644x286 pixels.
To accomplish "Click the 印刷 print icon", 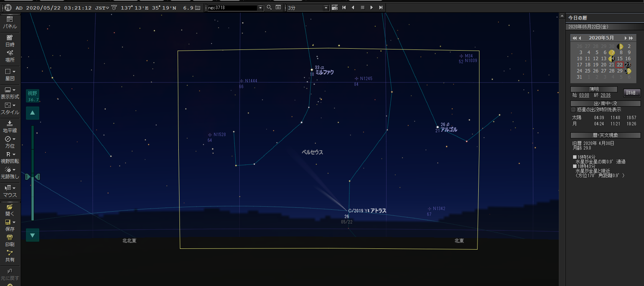I will point(10,241).
